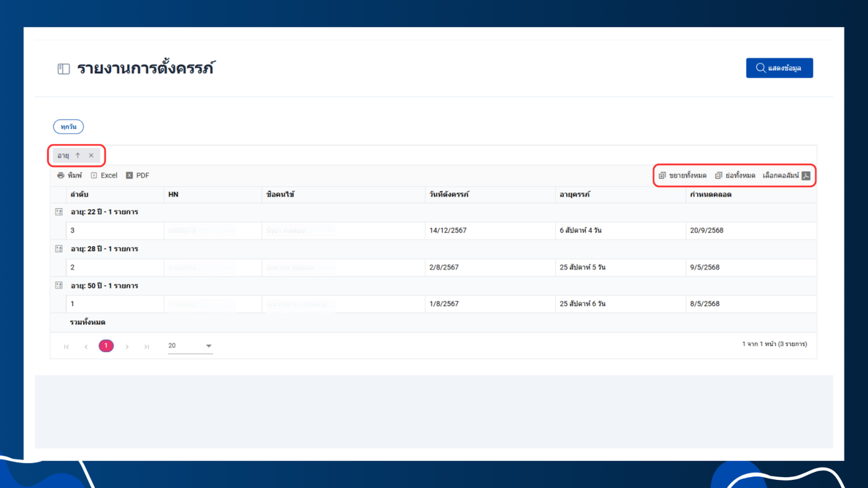The width and height of the screenshot is (868, 488).
Task: Jump to the last page arrow
Action: pos(147,347)
